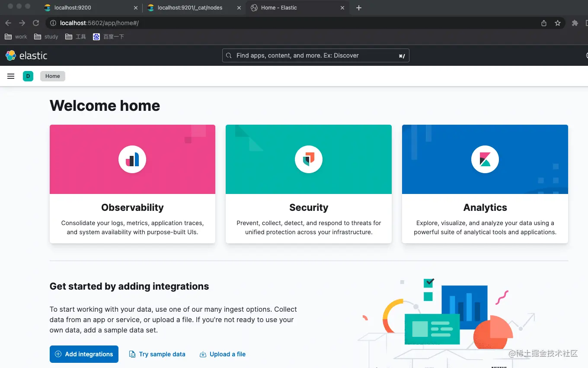Click the Analytics title
The height and width of the screenshot is (368, 588).
485,207
